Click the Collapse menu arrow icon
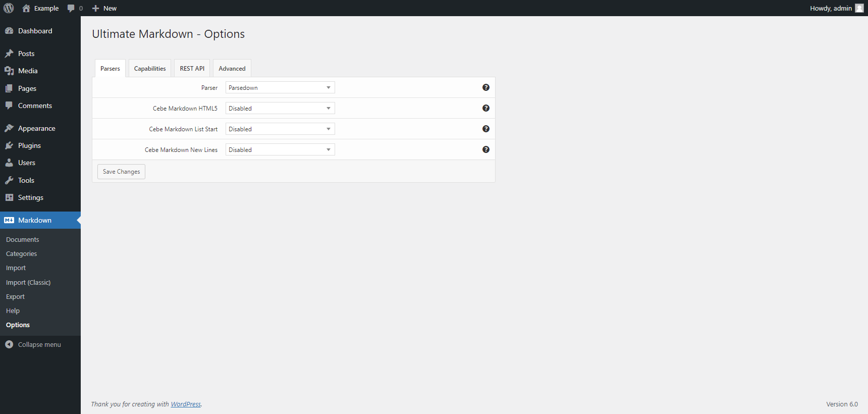The height and width of the screenshot is (414, 868). tap(9, 344)
